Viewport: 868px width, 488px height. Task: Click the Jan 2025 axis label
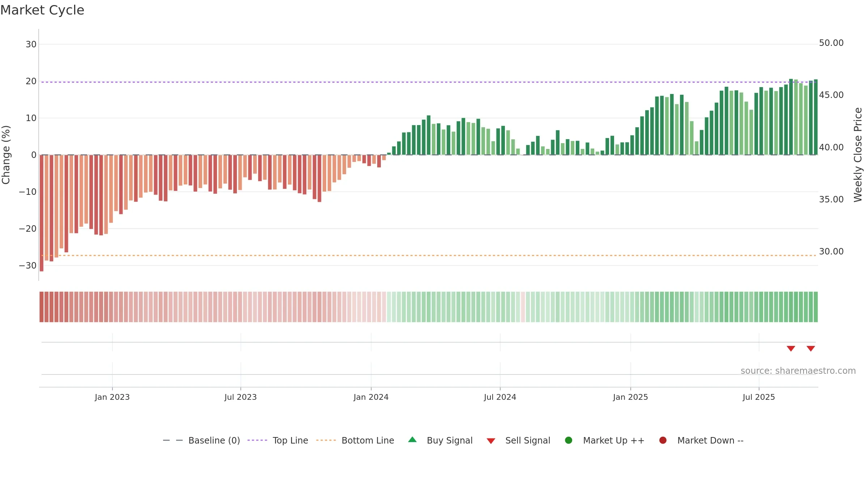630,397
